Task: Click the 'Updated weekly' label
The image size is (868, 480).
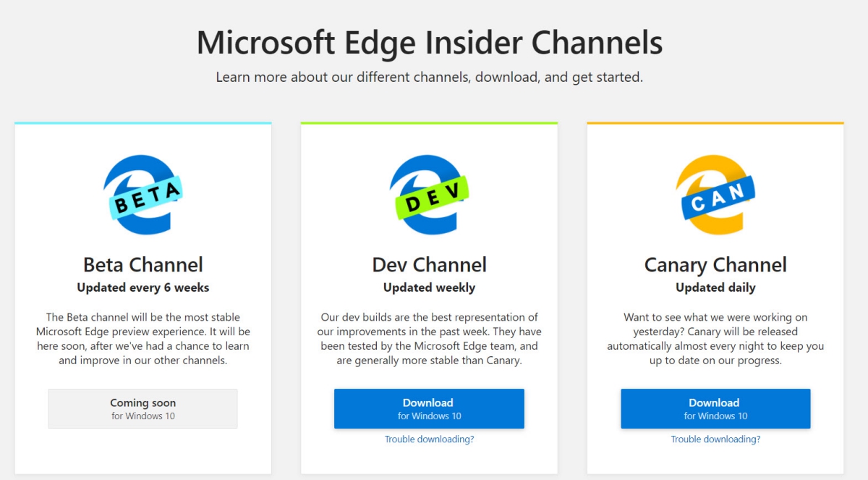Action: [429, 287]
